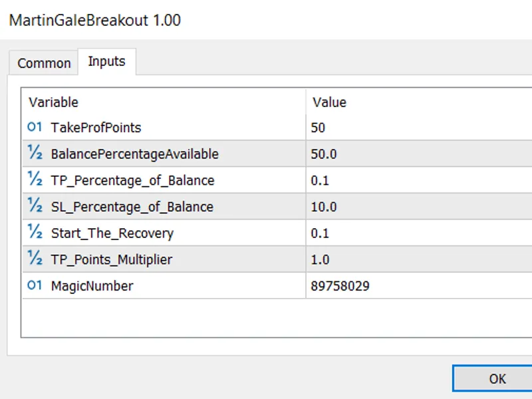Click the double-type icon beside SL_Percentage_of_Balance
This screenshot has width=532, height=399.
pyautogui.click(x=35, y=206)
